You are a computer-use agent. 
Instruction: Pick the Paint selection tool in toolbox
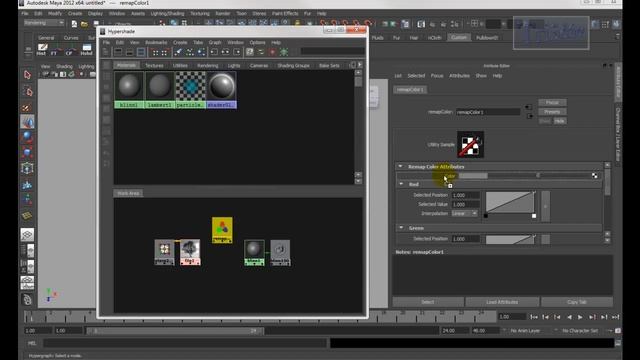tap(27, 107)
